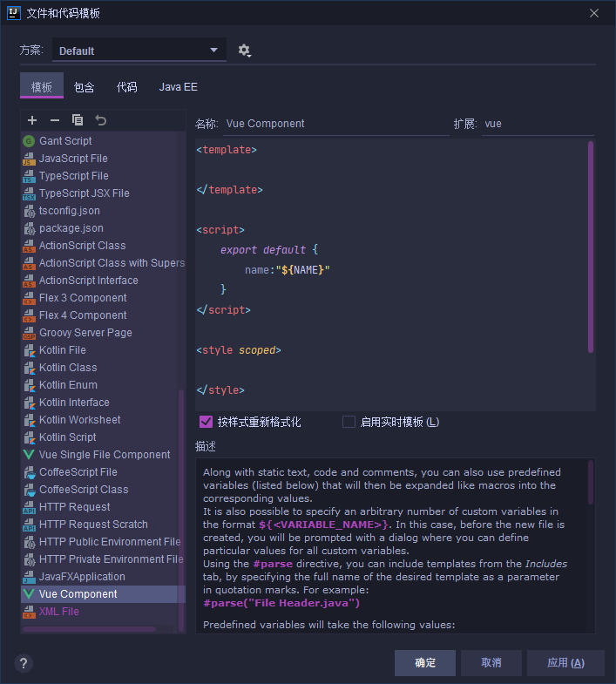Open help via the question mark icon

[x=24, y=663]
